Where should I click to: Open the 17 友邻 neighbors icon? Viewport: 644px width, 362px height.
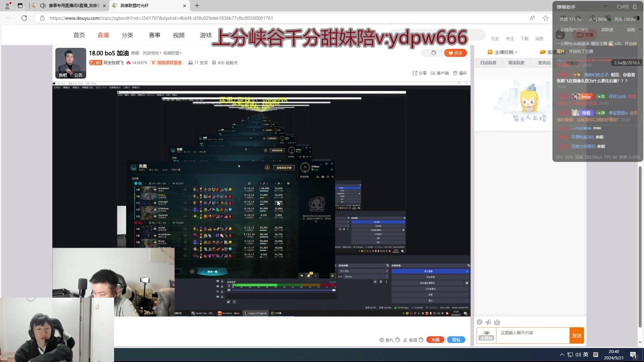(191, 63)
